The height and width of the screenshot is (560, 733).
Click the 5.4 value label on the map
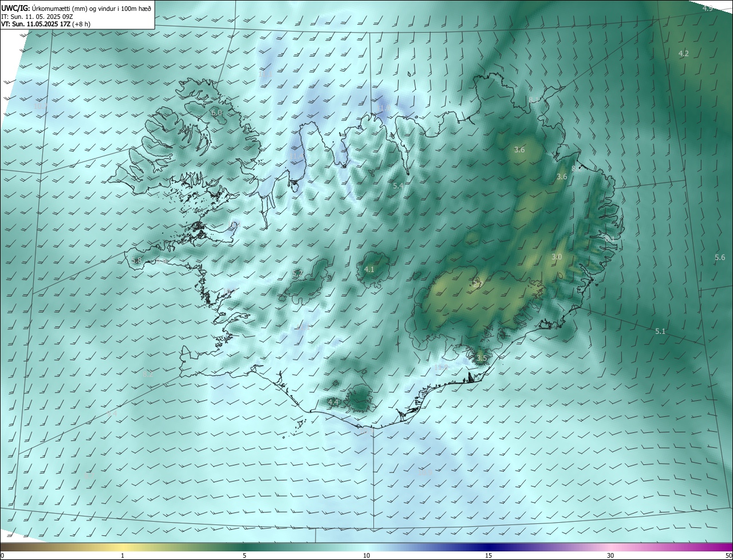pyautogui.click(x=398, y=186)
